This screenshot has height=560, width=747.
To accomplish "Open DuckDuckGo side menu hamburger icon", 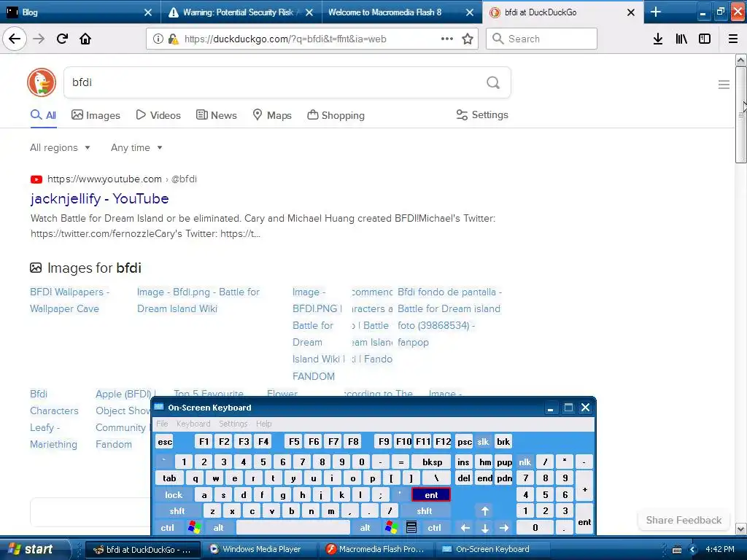I will point(724,85).
